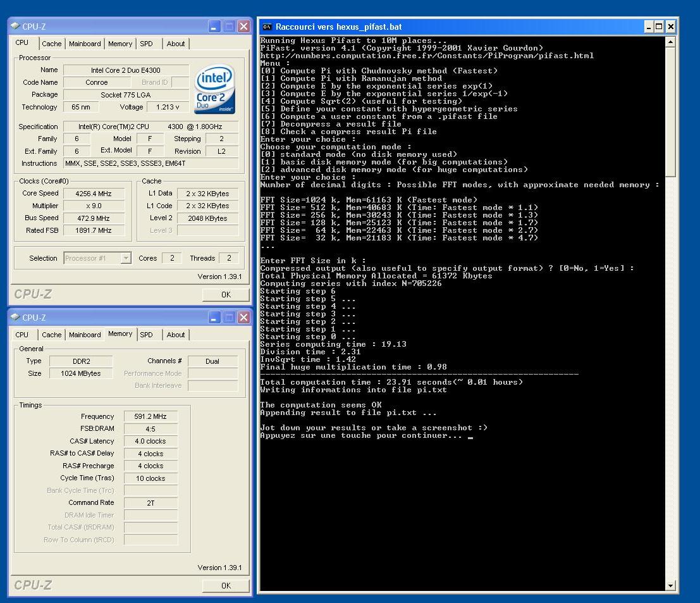Click the command prompt window title icon
This screenshot has height=603, width=700.
coord(267,27)
